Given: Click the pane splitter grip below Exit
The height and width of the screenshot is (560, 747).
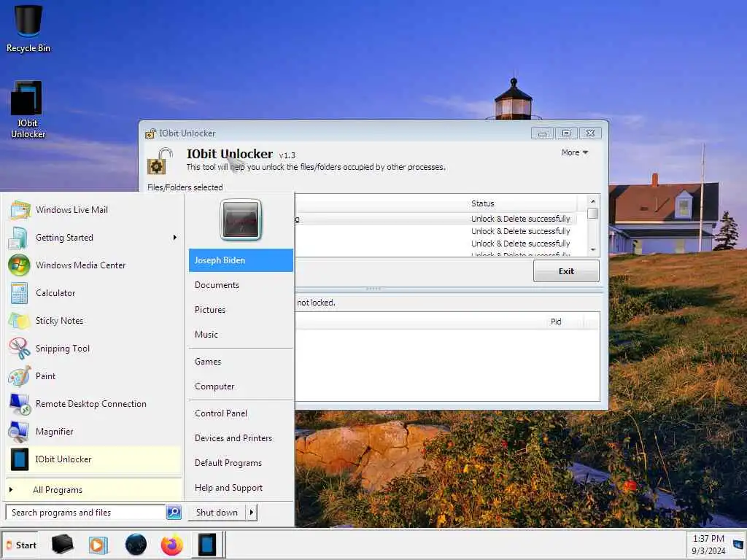Looking at the screenshot, I should coord(373,289).
